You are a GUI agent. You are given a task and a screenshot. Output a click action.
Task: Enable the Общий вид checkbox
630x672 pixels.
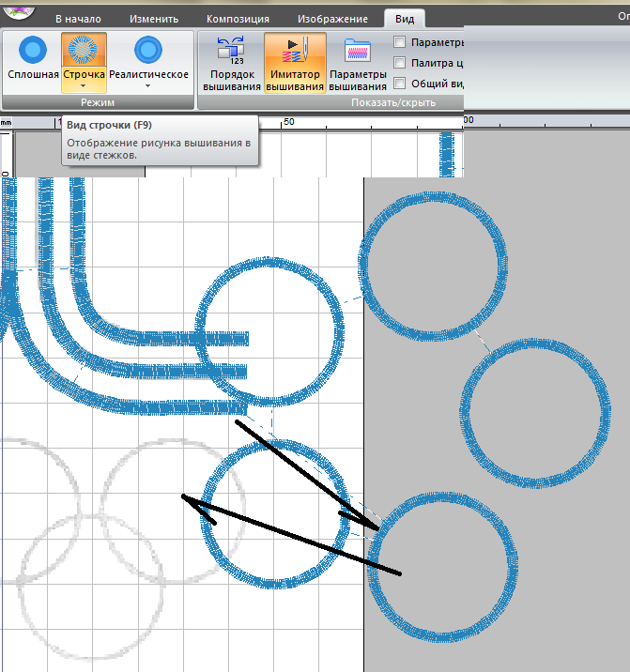point(399,84)
